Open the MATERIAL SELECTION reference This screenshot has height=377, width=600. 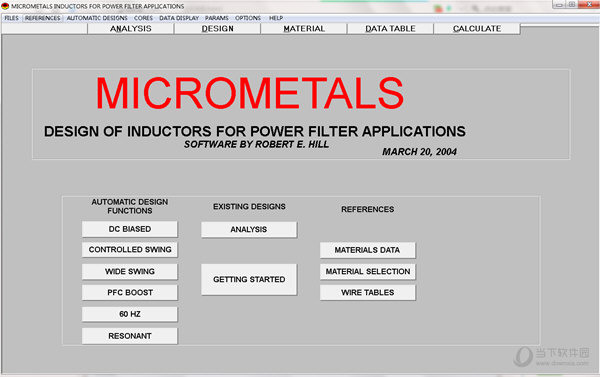click(x=368, y=271)
